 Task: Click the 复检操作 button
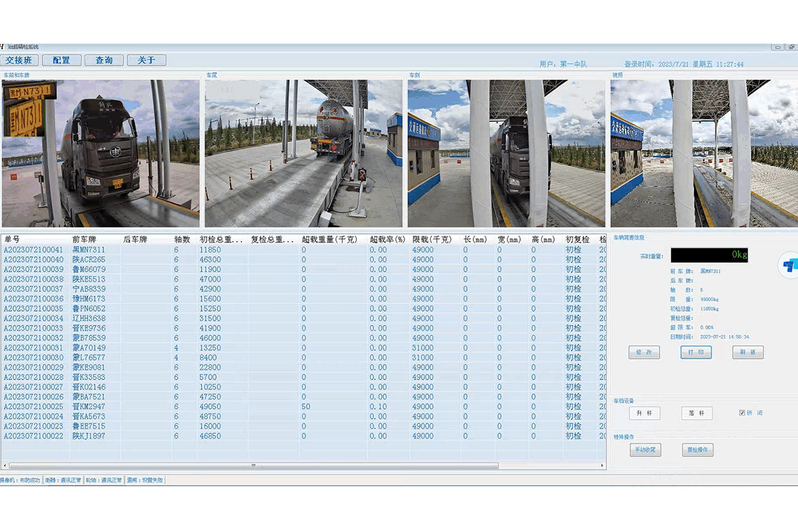(698, 450)
